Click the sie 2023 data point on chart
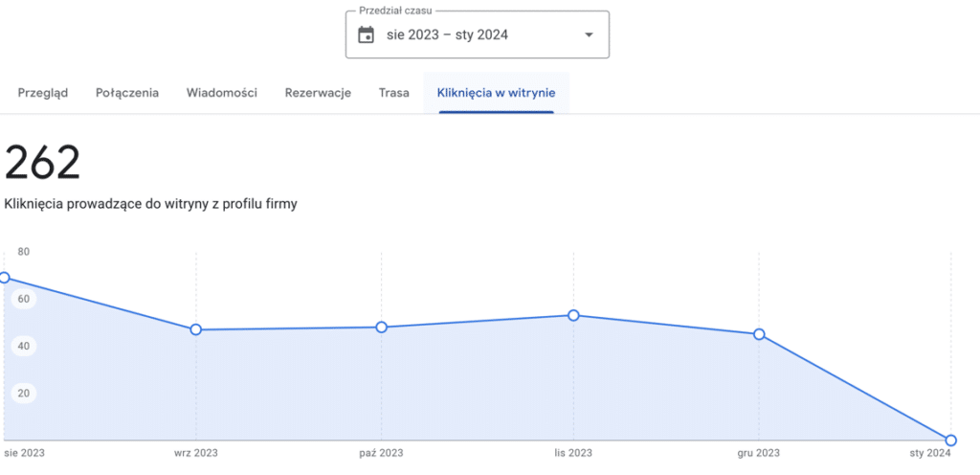The image size is (980, 475). [4, 278]
